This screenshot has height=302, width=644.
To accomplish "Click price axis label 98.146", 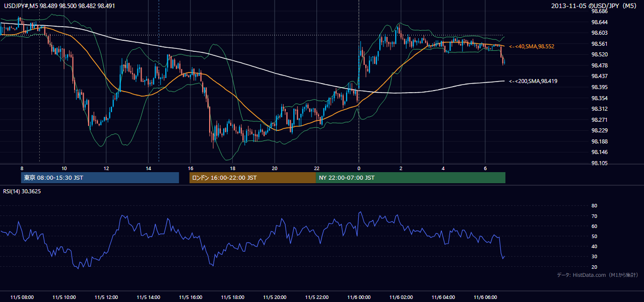I will [599, 152].
